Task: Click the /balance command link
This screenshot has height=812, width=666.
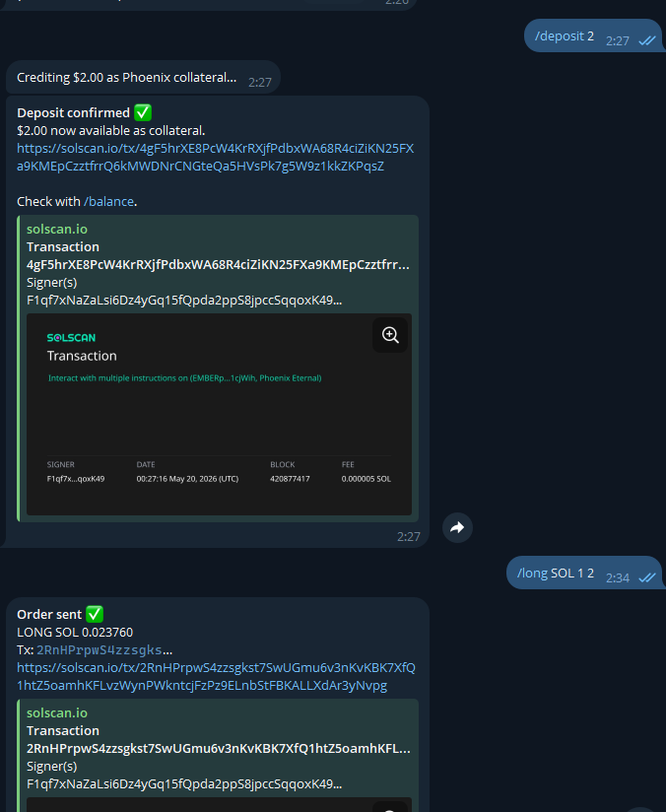Action: coord(108,201)
